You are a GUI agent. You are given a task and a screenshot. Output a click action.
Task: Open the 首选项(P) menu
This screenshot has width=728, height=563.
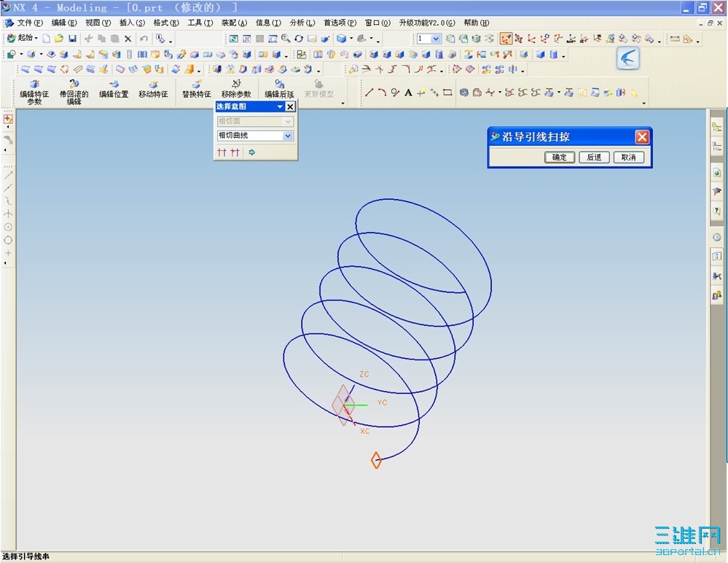click(340, 23)
